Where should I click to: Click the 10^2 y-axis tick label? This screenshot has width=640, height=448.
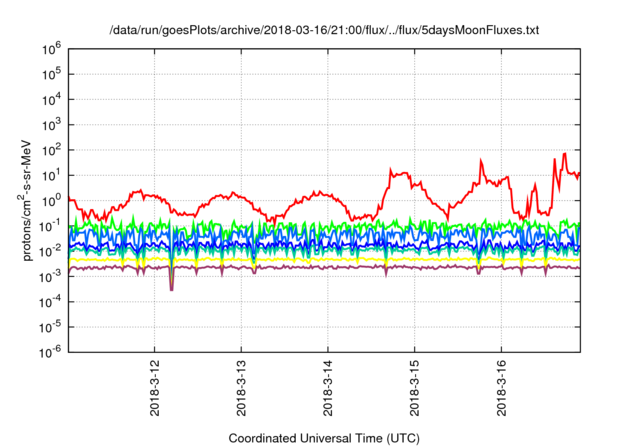51,150
